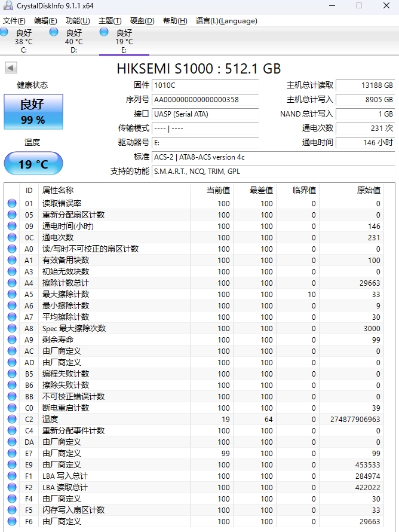Click the 属性名称 column header

pos(115,190)
